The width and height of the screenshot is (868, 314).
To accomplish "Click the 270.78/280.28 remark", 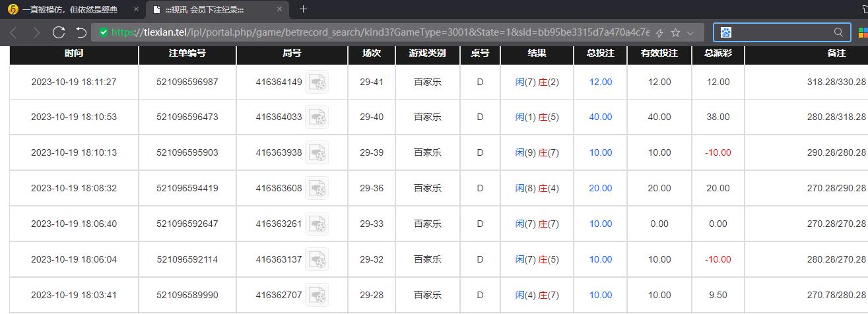I will (x=836, y=295).
